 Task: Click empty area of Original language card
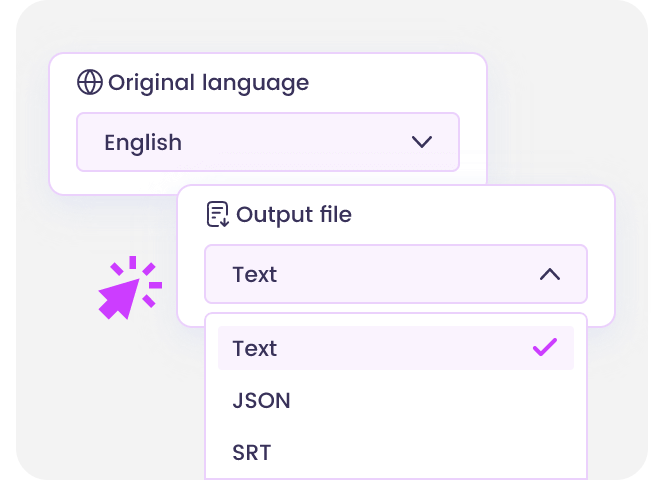pyautogui.click(x=400, y=82)
